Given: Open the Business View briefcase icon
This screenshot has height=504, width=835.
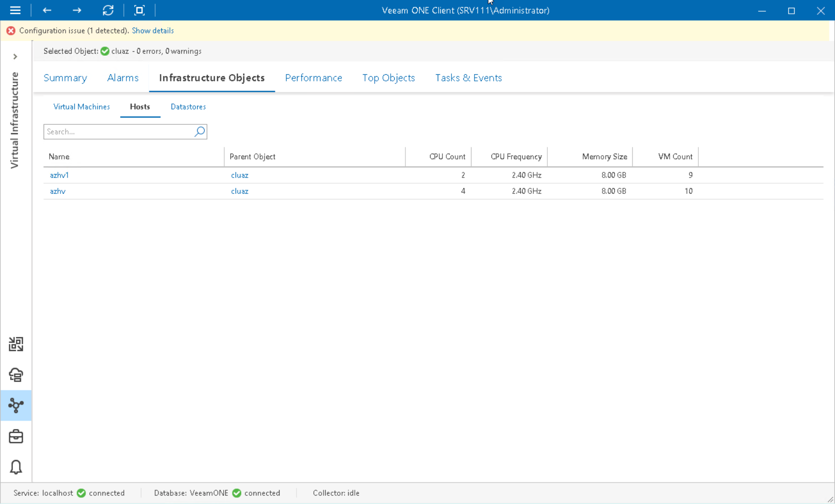Looking at the screenshot, I should (16, 436).
